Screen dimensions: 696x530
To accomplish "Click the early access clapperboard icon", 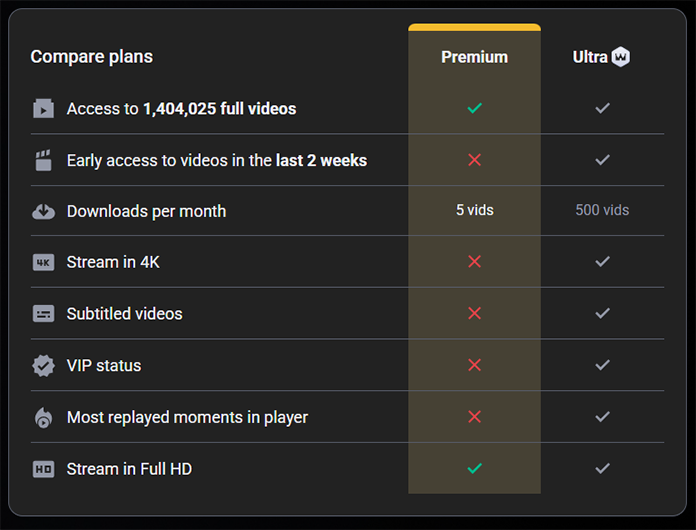I will coord(43,160).
